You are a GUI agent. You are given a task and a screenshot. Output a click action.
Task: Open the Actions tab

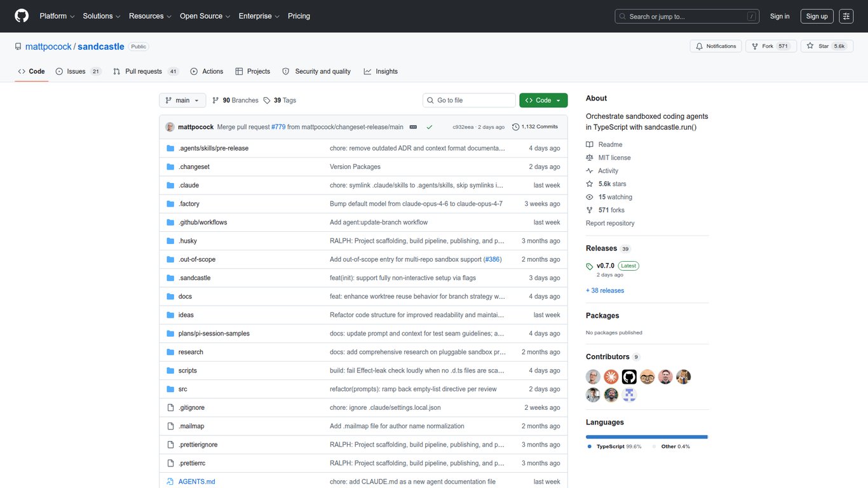[207, 72]
